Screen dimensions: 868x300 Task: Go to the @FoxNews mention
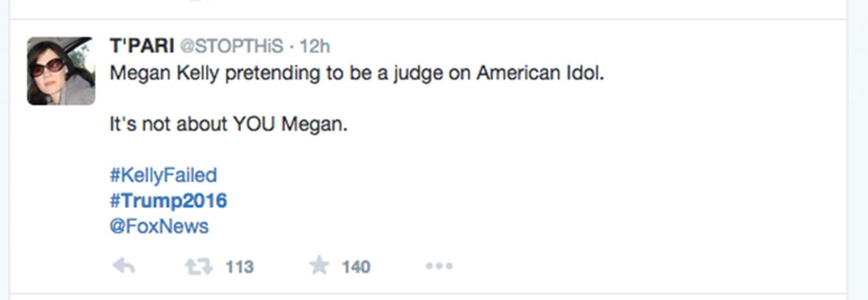pyautogui.click(x=159, y=226)
